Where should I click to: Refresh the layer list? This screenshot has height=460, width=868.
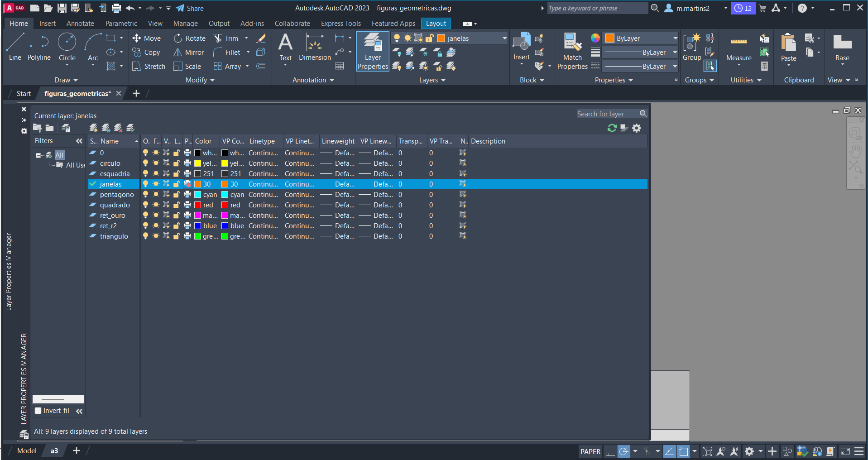pos(612,128)
